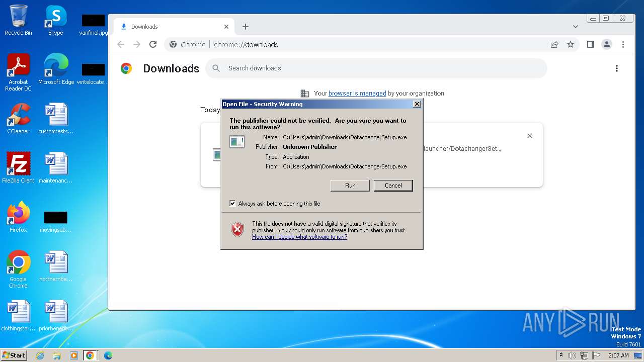Screen dimensions: 644x362
Task: Select the clothingstor Word document
Action: tap(19, 316)
